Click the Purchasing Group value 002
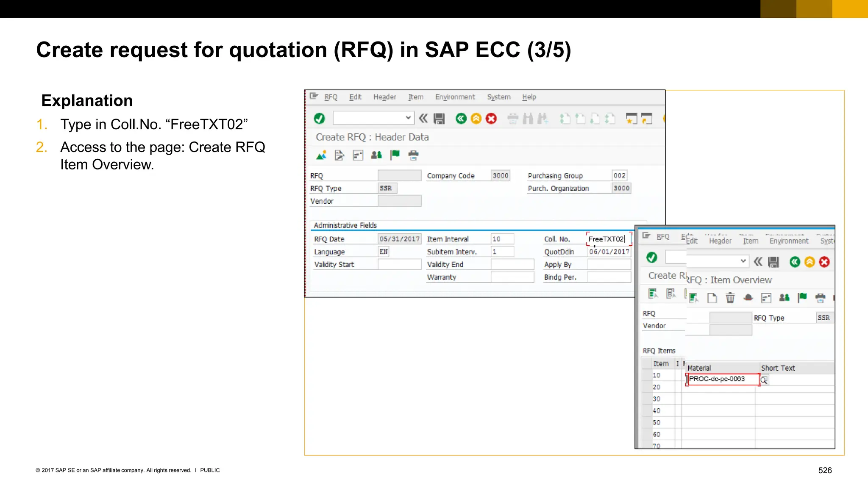The image size is (868, 488). [x=620, y=175]
